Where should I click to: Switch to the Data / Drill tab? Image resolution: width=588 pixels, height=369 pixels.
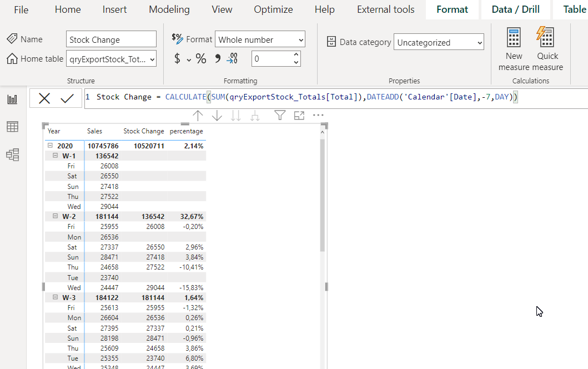516,9
